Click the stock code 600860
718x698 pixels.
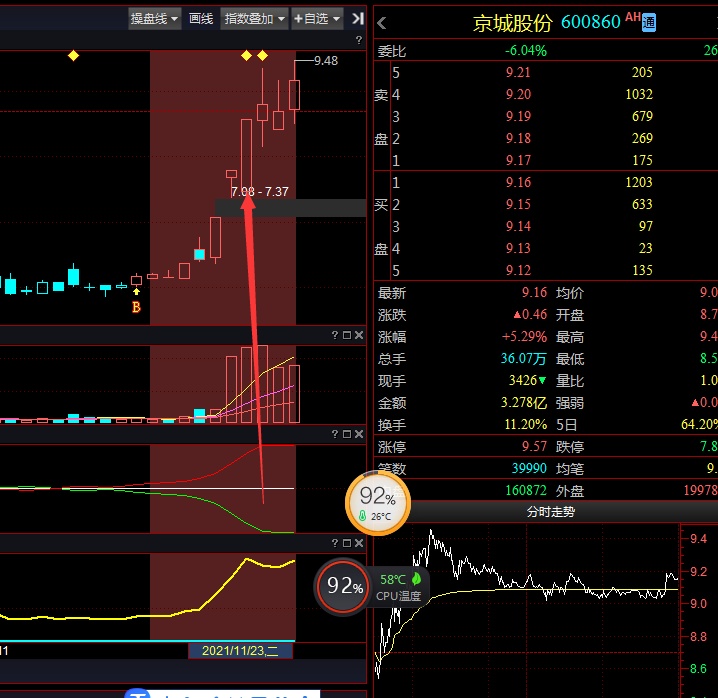591,22
